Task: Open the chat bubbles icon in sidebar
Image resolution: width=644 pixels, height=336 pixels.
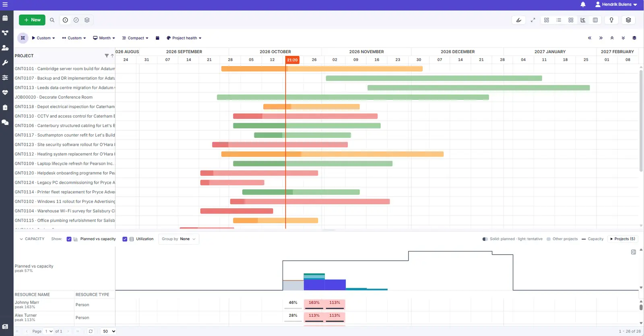Action: (x=5, y=122)
